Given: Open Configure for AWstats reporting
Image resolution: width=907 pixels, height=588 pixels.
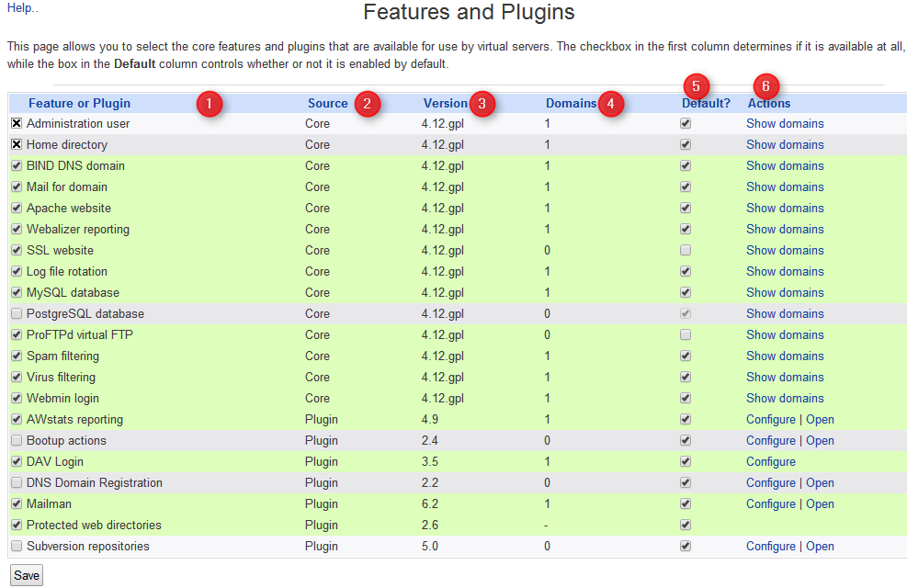Looking at the screenshot, I should point(770,420).
